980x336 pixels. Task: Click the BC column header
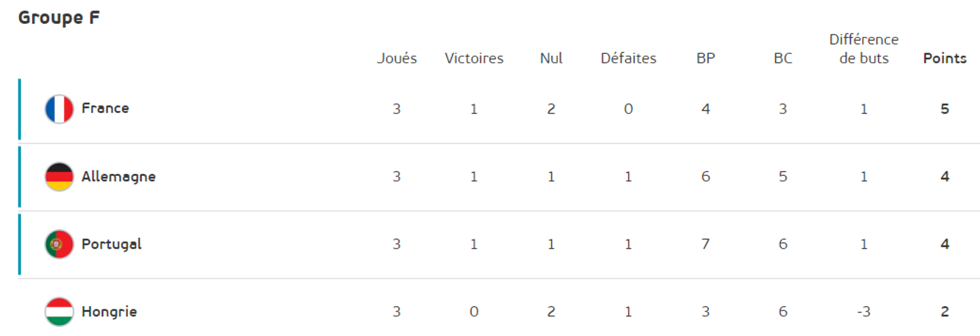pyautogui.click(x=783, y=59)
